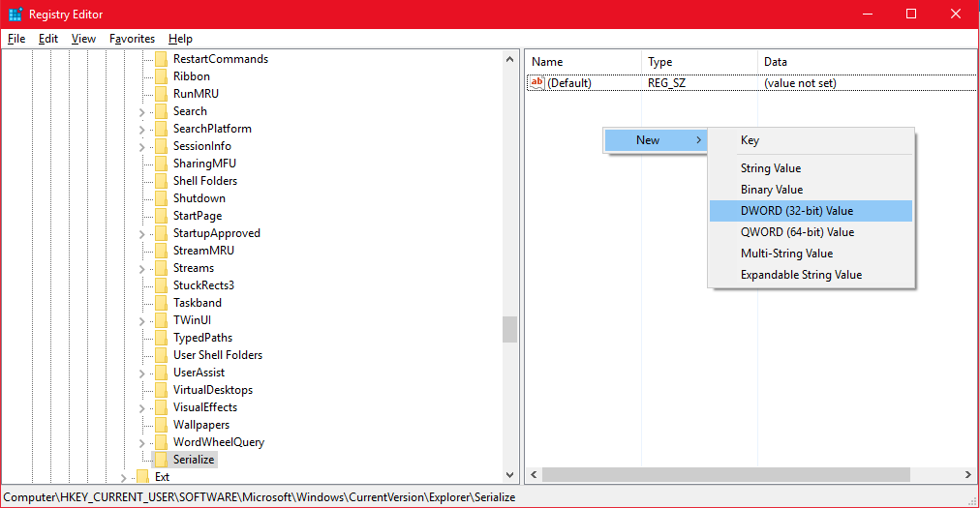The width and height of the screenshot is (980, 508).
Task: Click the Streams folder icon
Action: (x=162, y=268)
